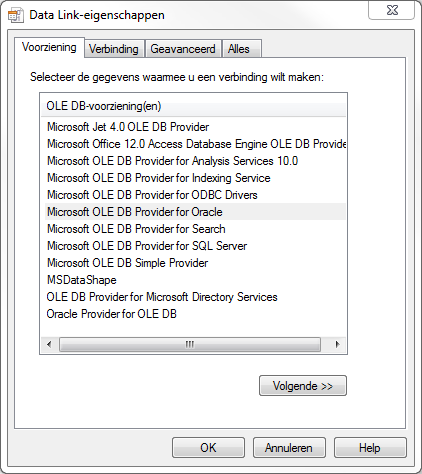Select Microsoft Jet 4.0 OLE DB Provider
The width and height of the screenshot is (422, 474).
pyautogui.click(x=128, y=127)
